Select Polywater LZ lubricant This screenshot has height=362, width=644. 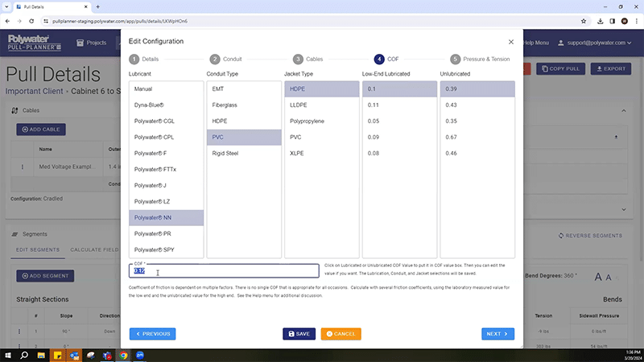(167, 202)
